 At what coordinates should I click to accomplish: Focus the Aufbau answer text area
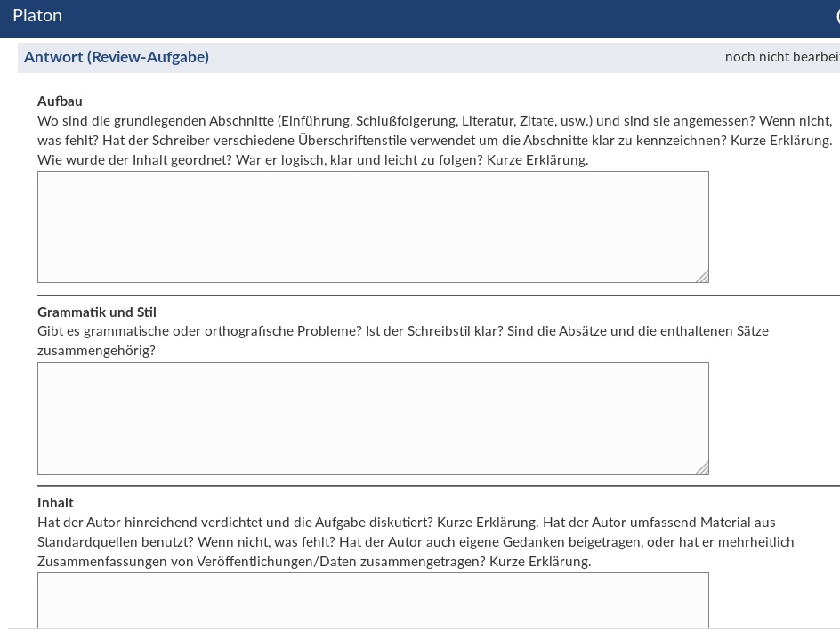click(373, 227)
